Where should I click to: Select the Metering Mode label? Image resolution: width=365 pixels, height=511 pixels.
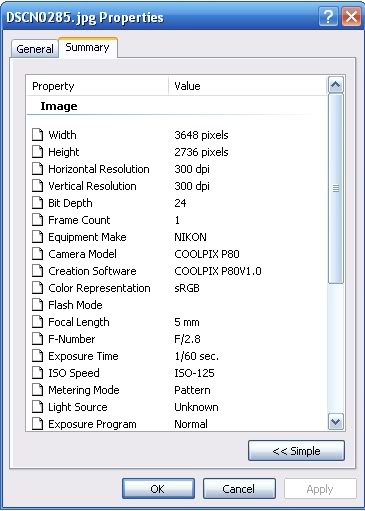(84, 390)
